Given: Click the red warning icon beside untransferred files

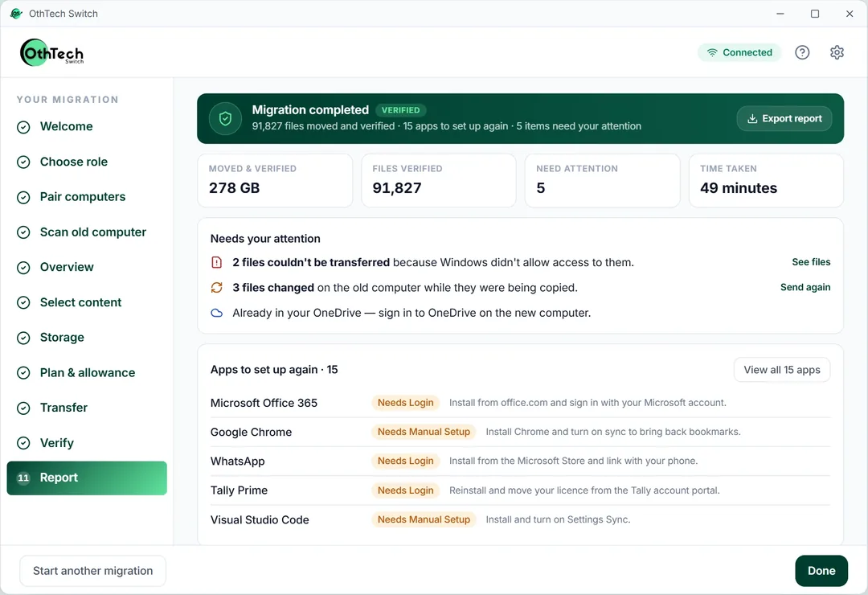Looking at the screenshot, I should pyautogui.click(x=216, y=263).
